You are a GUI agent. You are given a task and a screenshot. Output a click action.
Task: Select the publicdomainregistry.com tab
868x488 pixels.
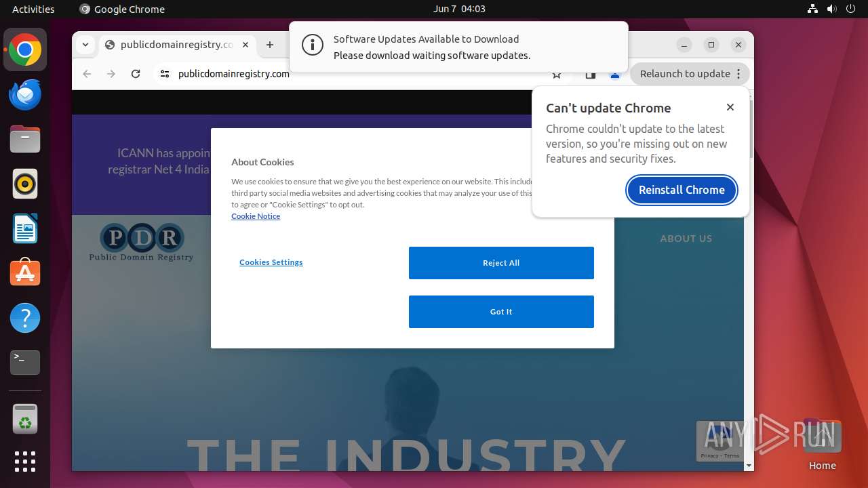178,45
